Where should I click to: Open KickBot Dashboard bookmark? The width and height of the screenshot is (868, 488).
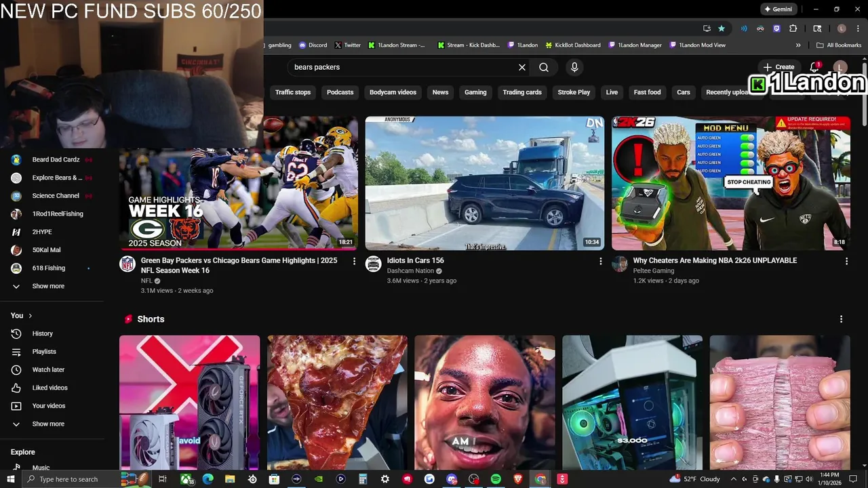coord(573,45)
